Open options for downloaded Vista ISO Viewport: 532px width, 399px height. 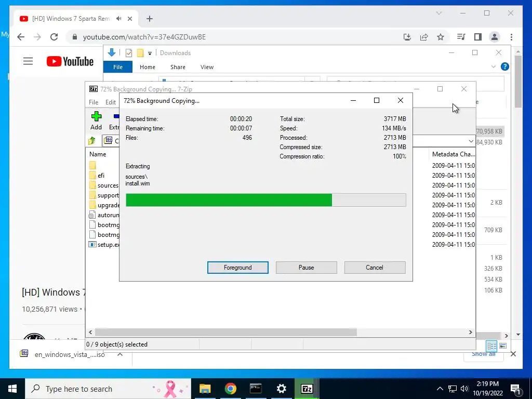(x=120, y=354)
